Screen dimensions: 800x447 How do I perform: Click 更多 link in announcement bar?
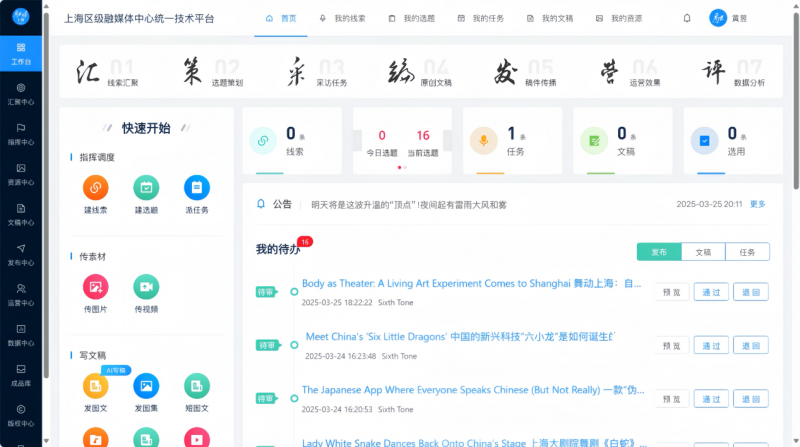[758, 204]
